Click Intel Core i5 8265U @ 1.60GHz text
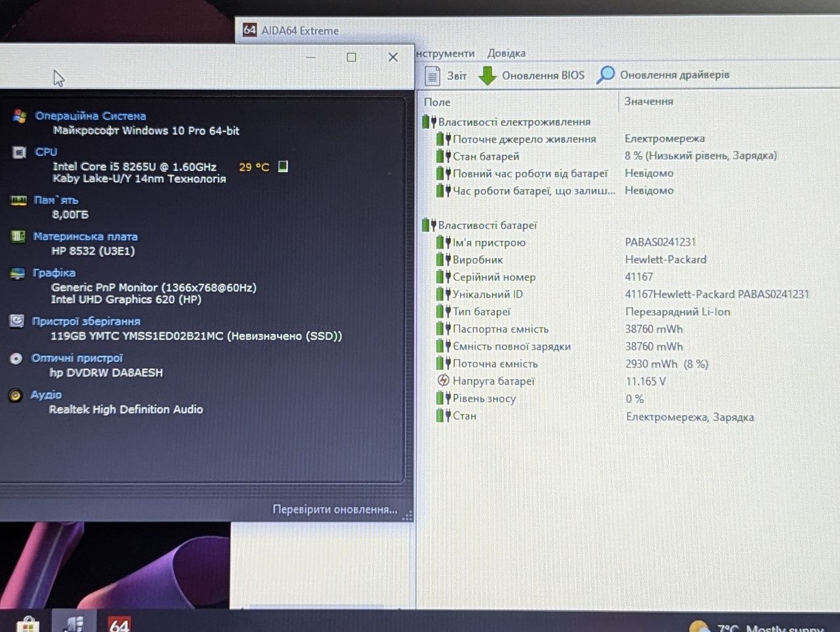The image size is (840, 632). click(135, 167)
